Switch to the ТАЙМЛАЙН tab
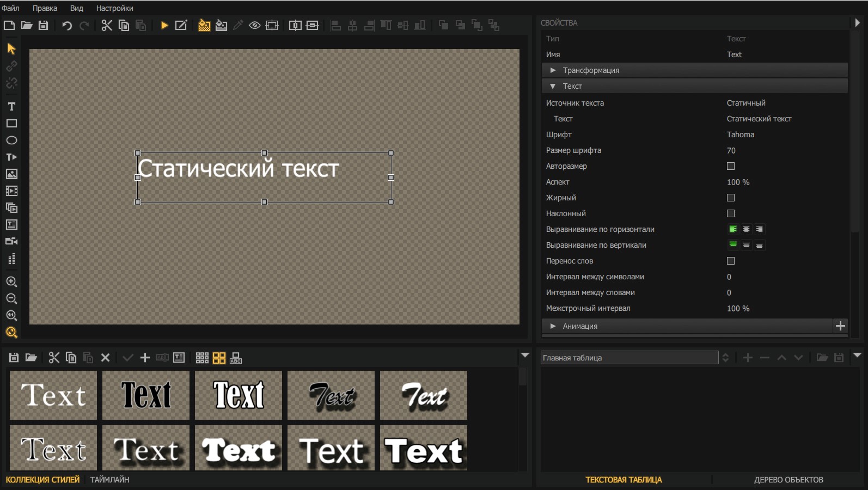Screen dimensions: 868x490 [109, 480]
